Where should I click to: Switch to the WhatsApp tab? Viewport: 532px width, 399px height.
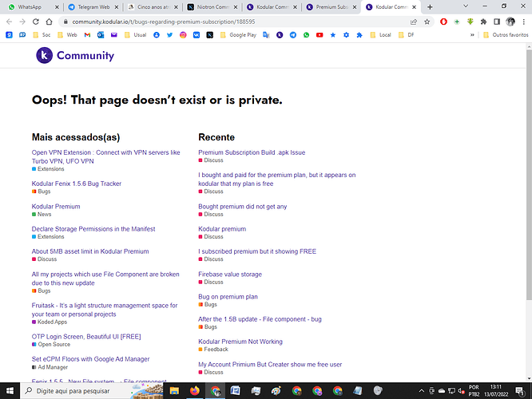30,6
